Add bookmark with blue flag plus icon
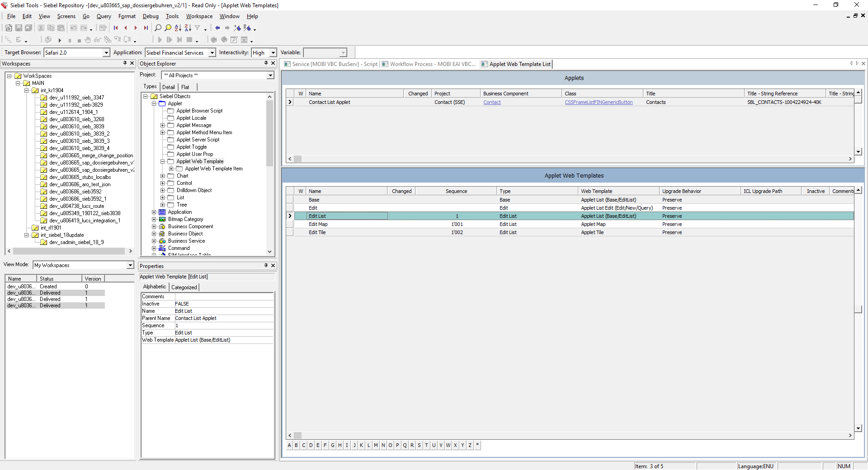Viewport: 868px width, 470px height. click(237, 28)
